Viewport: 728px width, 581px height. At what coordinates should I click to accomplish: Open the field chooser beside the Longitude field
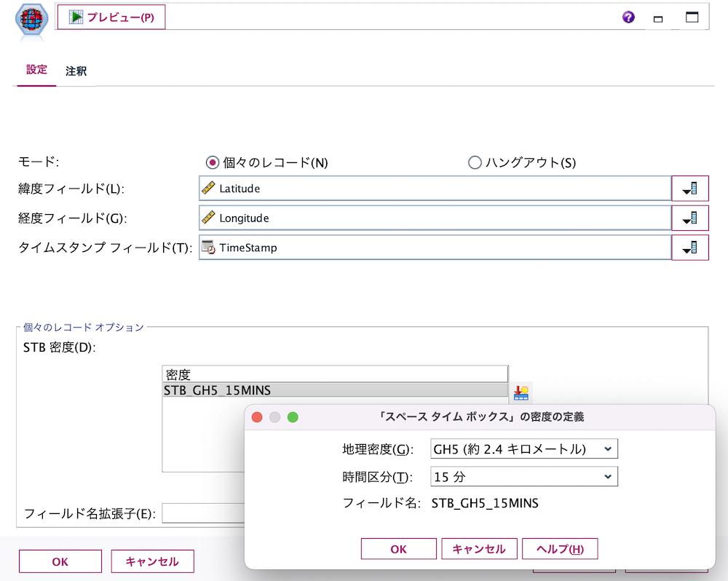689,218
